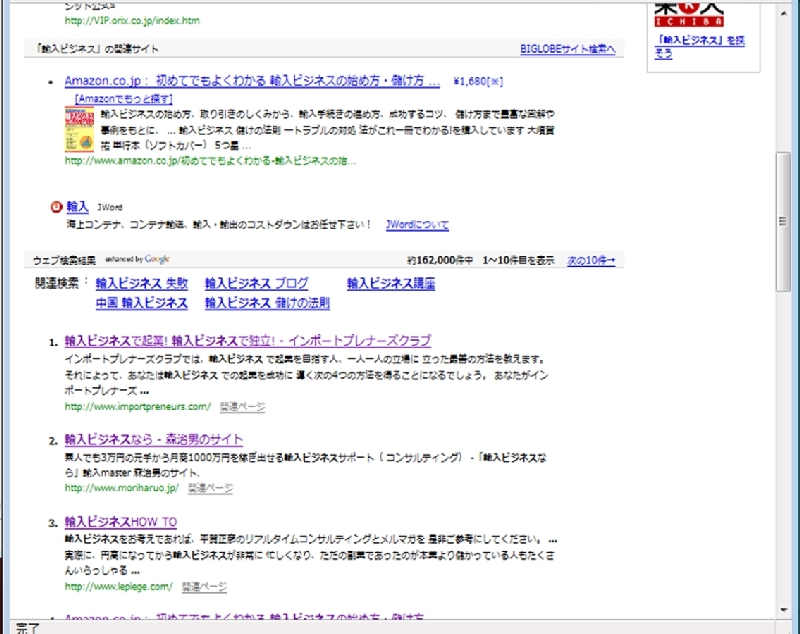
Task: Open the Amazon.co.jp 輸入ビジネス book result link
Action: (252, 81)
